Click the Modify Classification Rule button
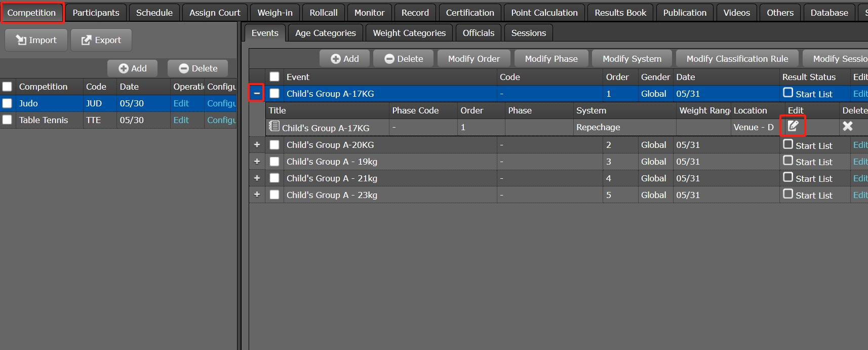Viewport: 868px width, 350px height. [x=737, y=59]
